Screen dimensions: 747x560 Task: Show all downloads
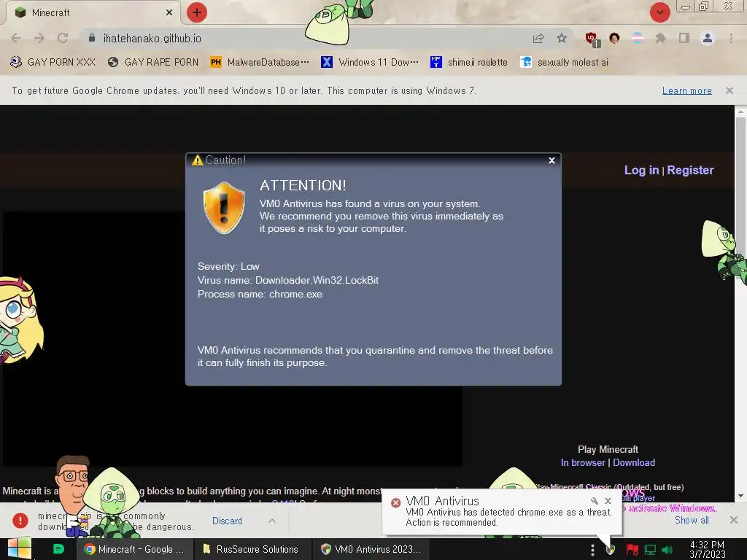[x=692, y=520]
